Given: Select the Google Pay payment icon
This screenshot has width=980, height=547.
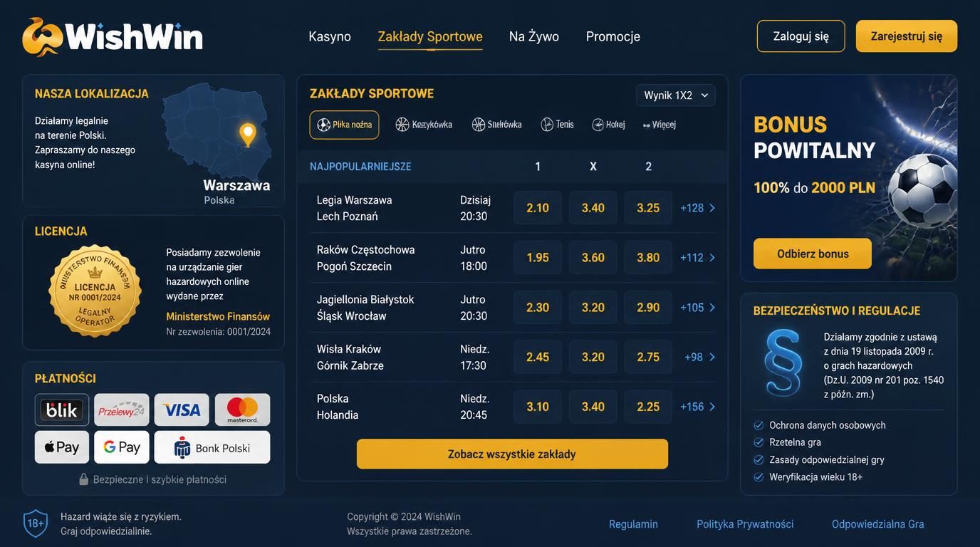Looking at the screenshot, I should (x=122, y=447).
